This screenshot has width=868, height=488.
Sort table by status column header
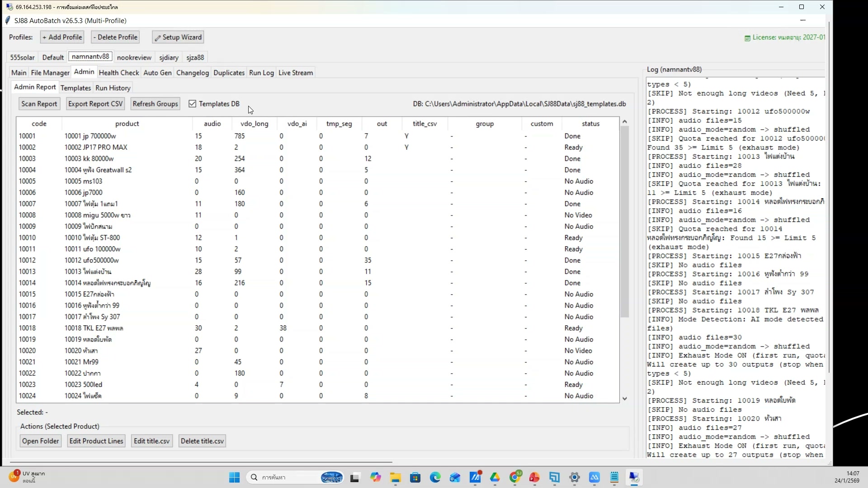click(x=590, y=124)
